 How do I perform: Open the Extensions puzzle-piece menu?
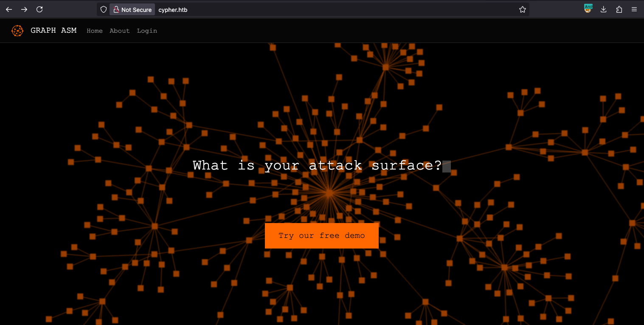coord(619,9)
